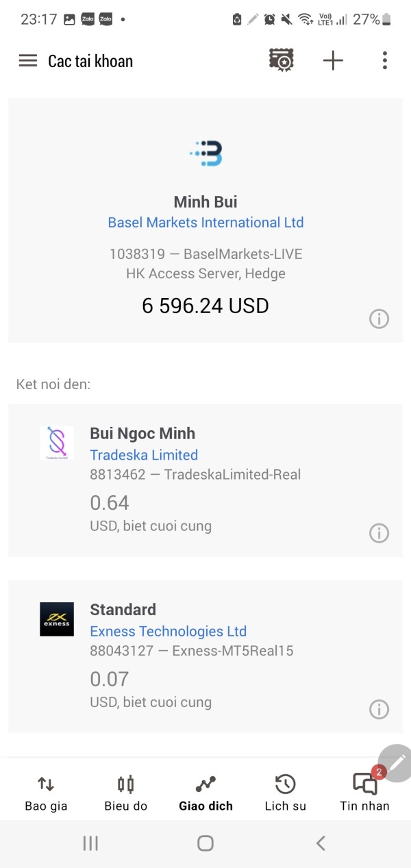Open the hamburger navigation menu
The height and width of the screenshot is (868, 411).
(x=28, y=61)
